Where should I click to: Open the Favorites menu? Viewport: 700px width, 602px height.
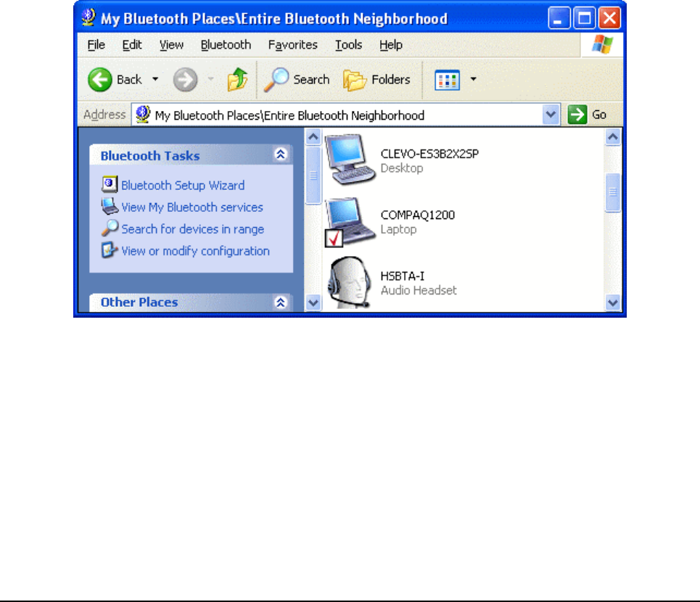click(293, 45)
